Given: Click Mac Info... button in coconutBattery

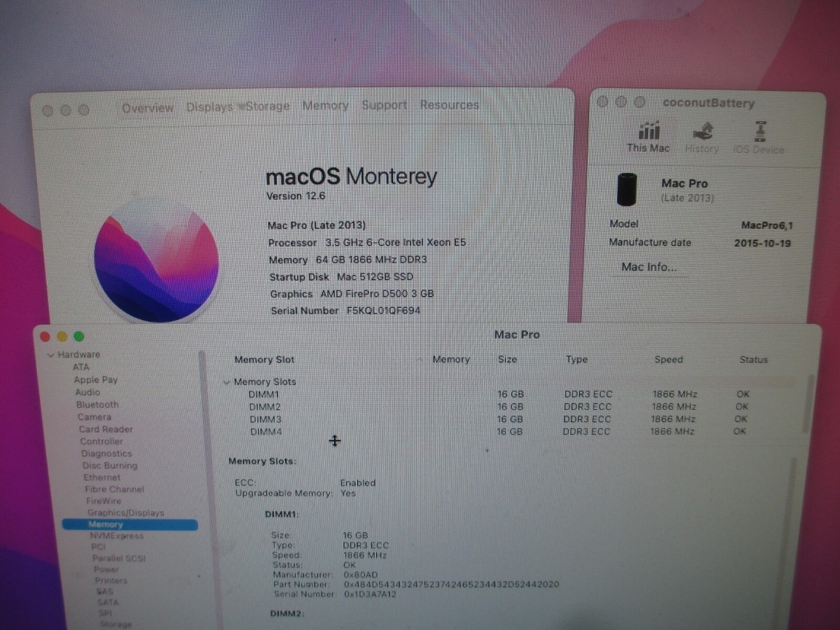Looking at the screenshot, I should pos(649,267).
